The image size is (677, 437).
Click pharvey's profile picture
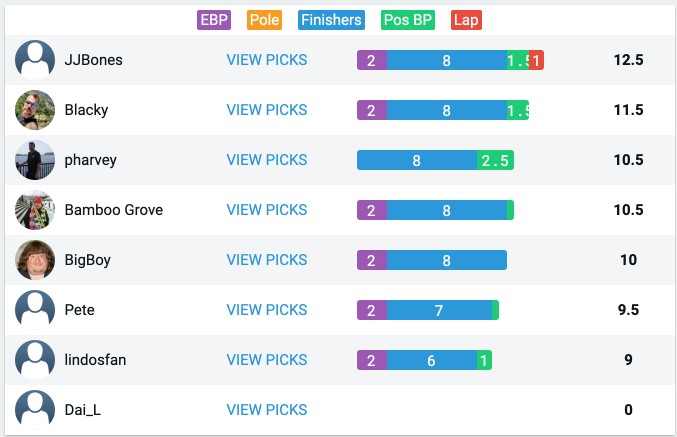tap(35, 160)
